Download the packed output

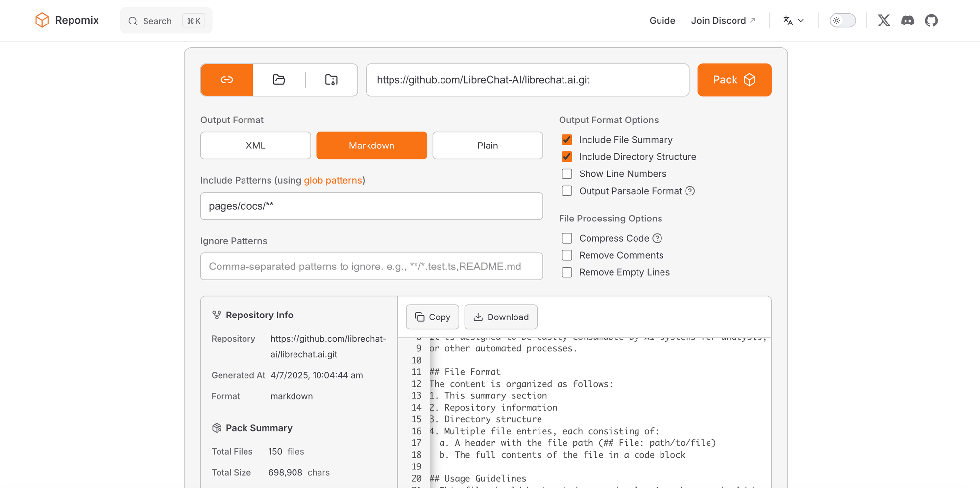[501, 317]
